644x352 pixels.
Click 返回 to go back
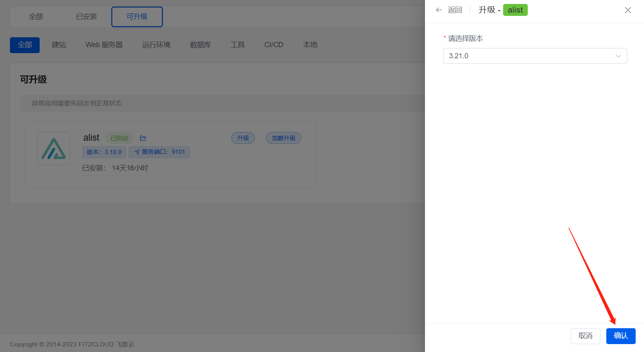455,10
